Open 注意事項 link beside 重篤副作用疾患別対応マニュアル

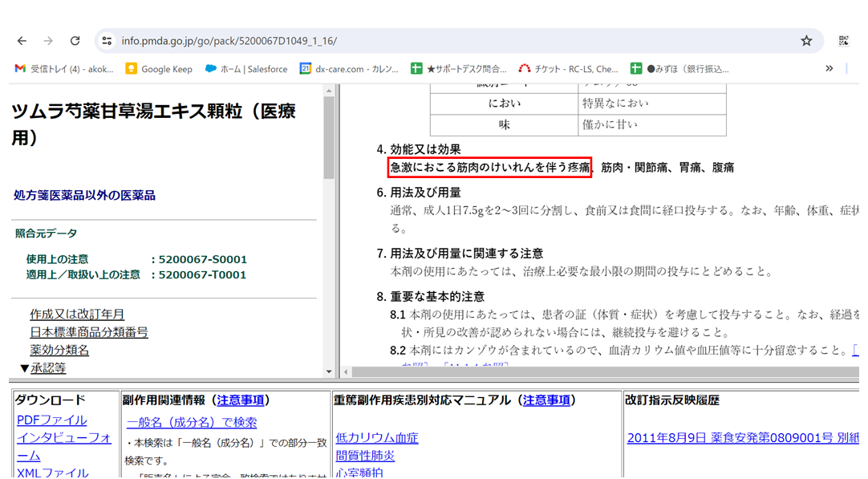[546, 400]
